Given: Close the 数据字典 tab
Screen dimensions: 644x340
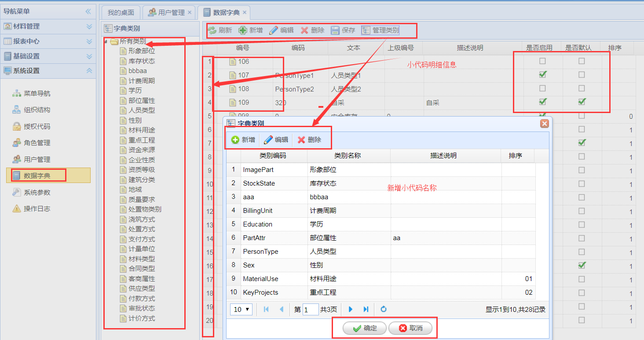Looking at the screenshot, I should point(245,12).
